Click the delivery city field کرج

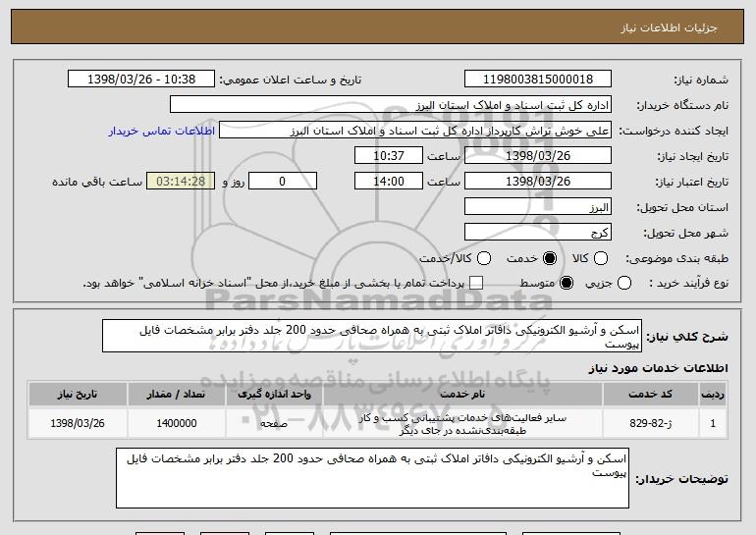tap(538, 233)
